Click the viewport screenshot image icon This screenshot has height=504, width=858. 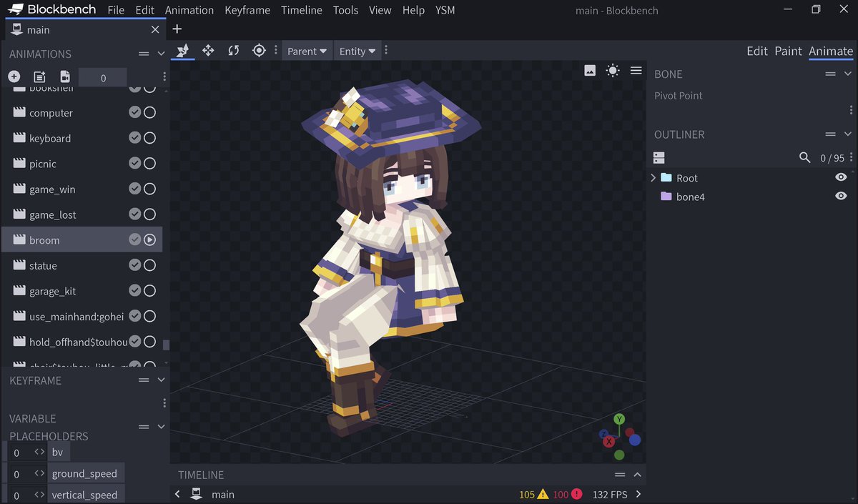[x=590, y=70]
